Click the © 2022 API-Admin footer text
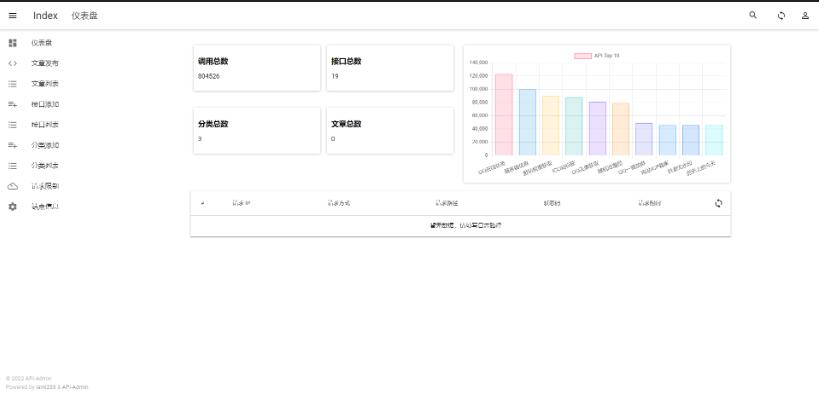 click(28, 378)
